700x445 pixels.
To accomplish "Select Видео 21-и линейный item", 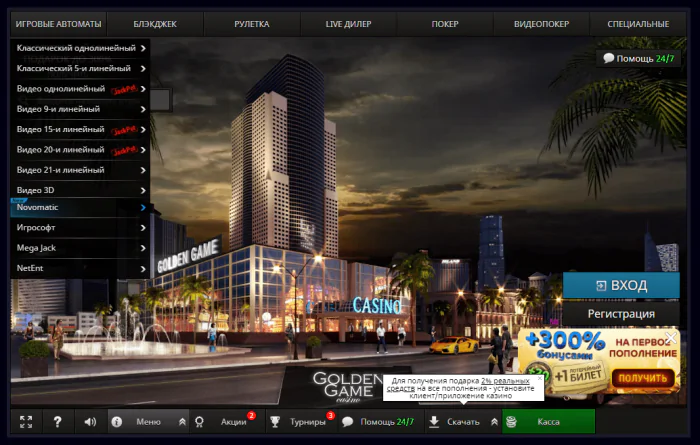I will click(80, 170).
